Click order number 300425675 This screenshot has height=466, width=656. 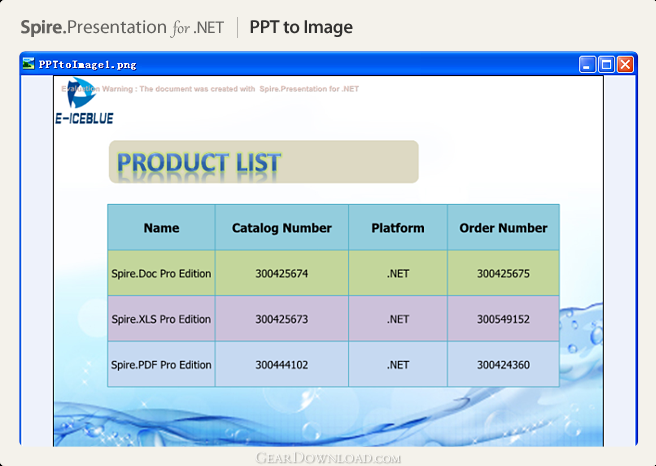pos(503,274)
